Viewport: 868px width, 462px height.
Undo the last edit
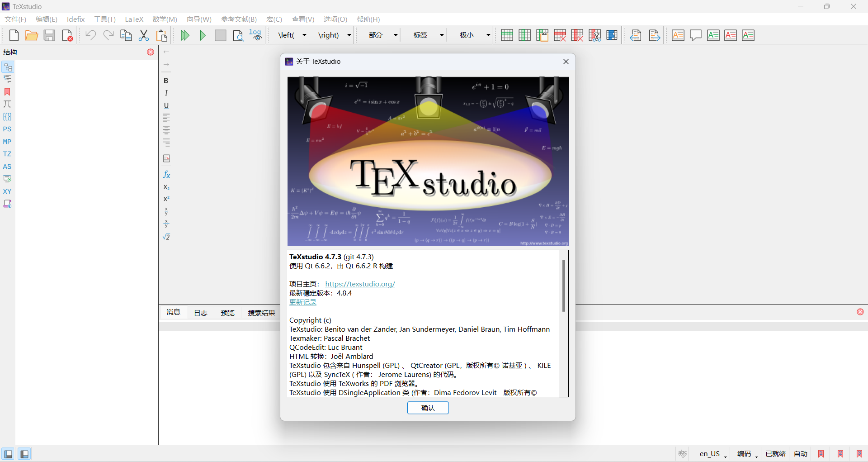[x=91, y=35]
